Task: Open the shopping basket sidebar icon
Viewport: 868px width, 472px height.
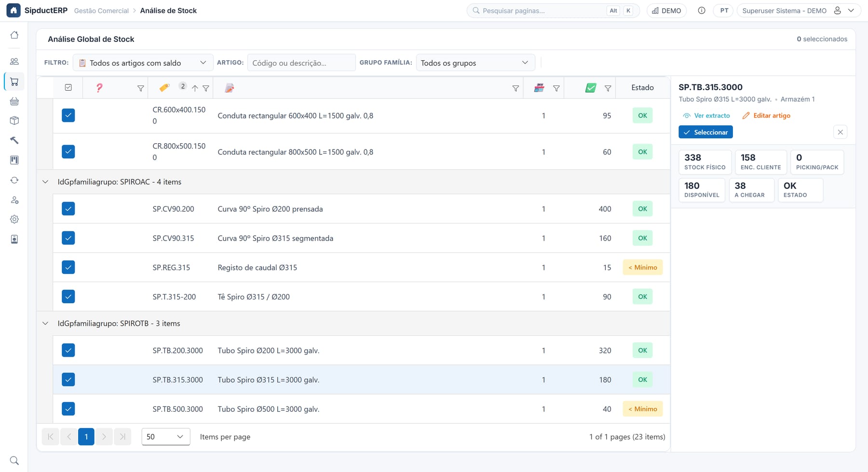Action: coord(14,101)
